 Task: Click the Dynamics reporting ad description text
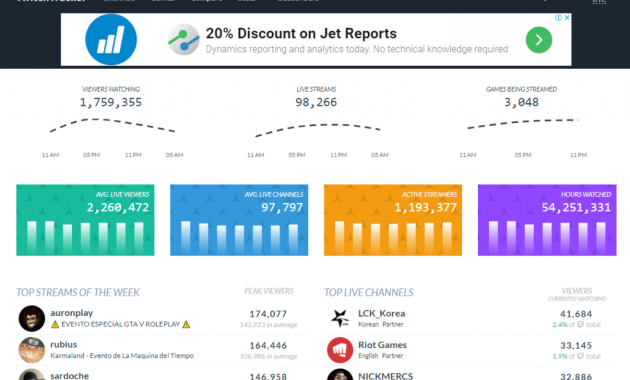[357, 49]
